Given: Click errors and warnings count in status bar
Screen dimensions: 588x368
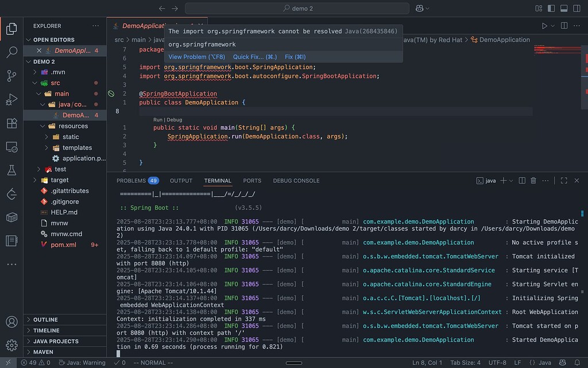Looking at the screenshot, I should pyautogui.click(x=36, y=362).
